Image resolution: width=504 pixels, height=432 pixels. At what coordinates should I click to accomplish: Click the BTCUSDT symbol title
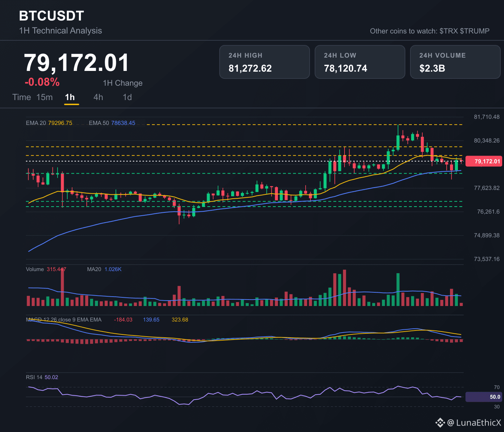51,16
